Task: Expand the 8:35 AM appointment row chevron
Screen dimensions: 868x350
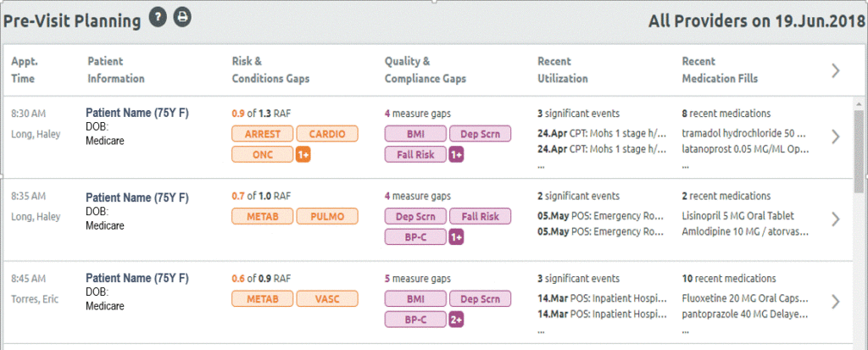Action: coord(836,219)
